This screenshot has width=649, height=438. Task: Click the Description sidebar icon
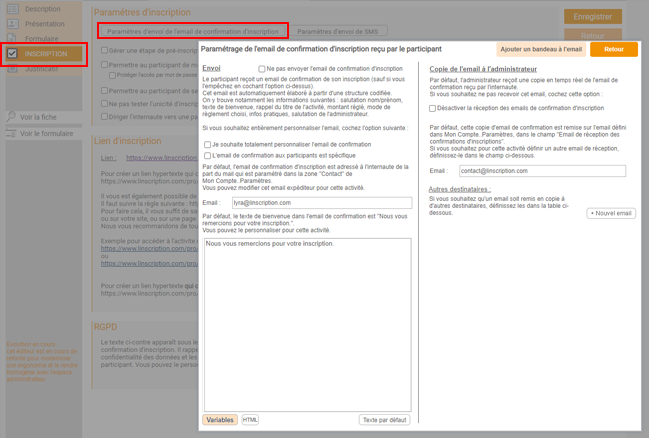click(13, 9)
